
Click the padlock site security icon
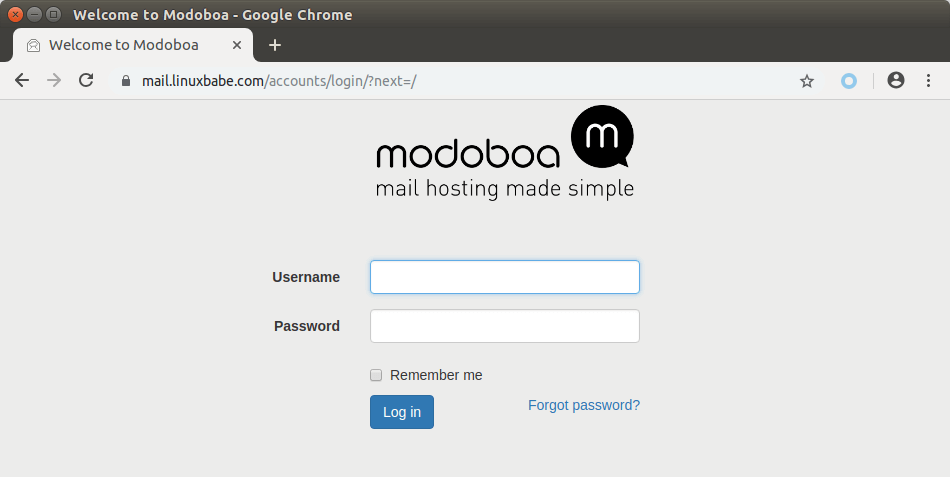pos(126,81)
